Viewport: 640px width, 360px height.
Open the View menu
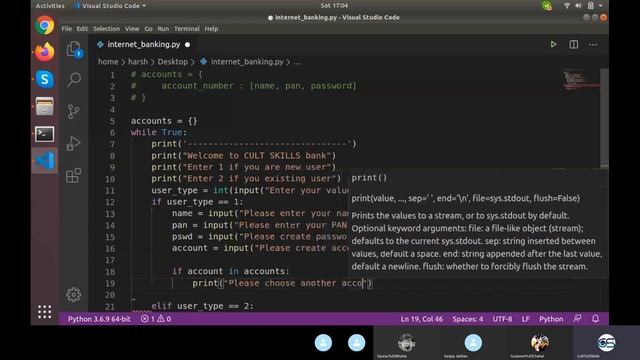(x=132, y=29)
